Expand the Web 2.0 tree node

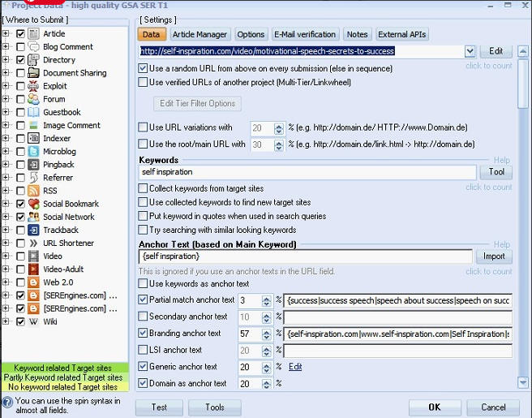6,282
